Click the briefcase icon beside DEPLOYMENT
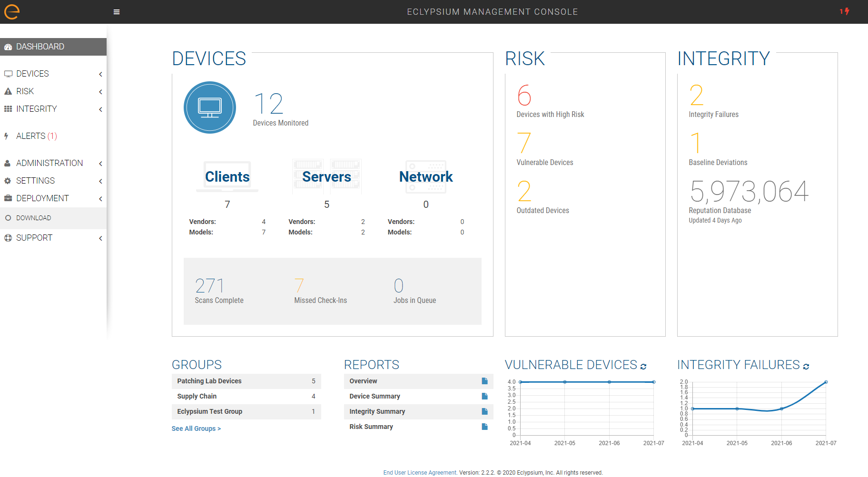This screenshot has height=477, width=868. click(8, 198)
